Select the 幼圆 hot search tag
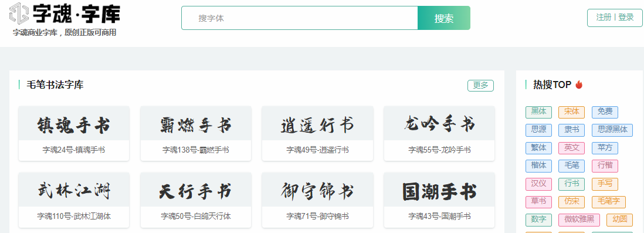Viewport: 644px width, 233px height. click(x=620, y=220)
